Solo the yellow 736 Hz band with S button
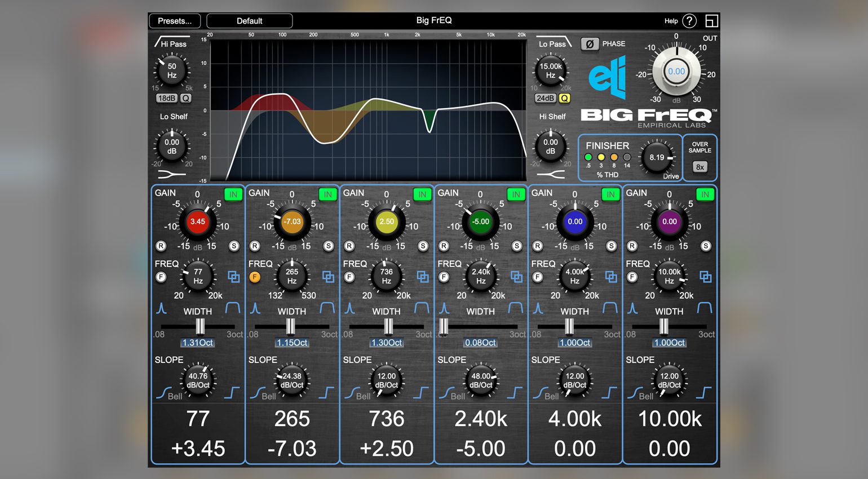Screen dimensions: 868x479 (x=423, y=246)
